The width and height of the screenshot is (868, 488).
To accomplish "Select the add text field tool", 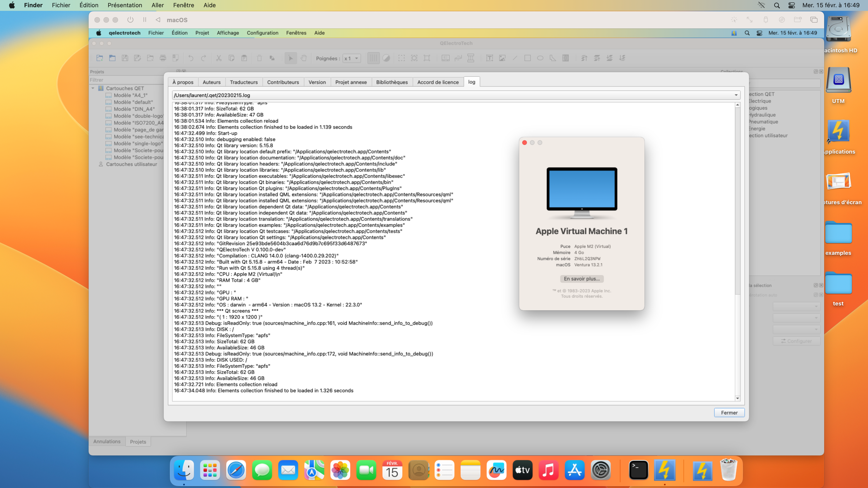I will click(x=490, y=58).
